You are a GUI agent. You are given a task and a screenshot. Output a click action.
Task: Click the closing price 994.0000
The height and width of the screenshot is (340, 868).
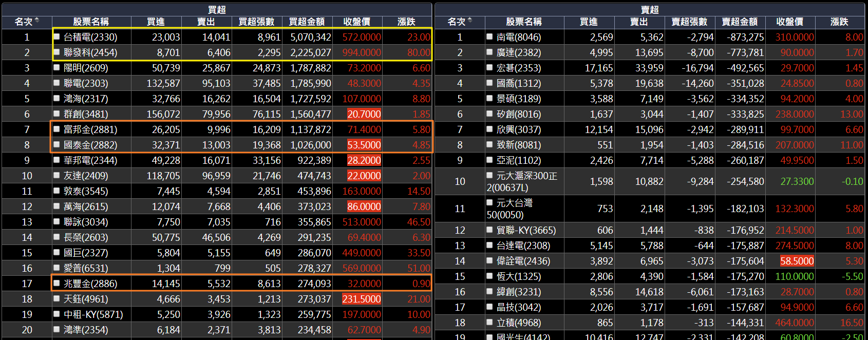coord(362,52)
